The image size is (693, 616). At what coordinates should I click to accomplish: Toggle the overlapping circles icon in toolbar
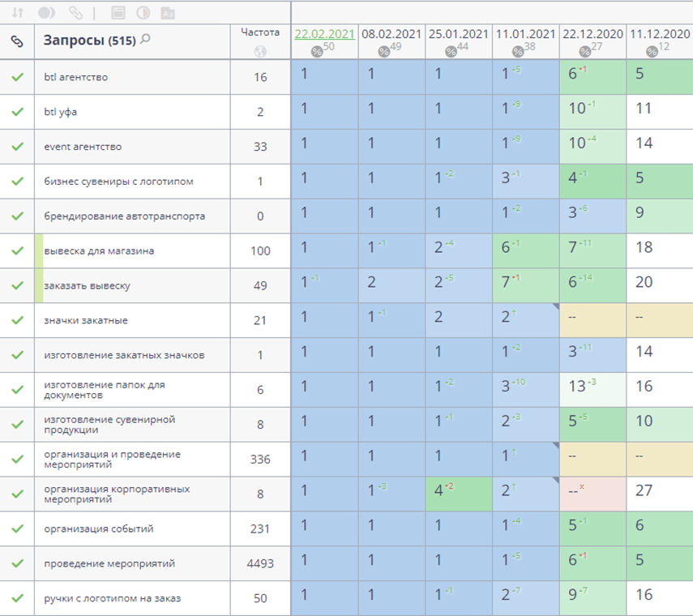pyautogui.click(x=46, y=13)
